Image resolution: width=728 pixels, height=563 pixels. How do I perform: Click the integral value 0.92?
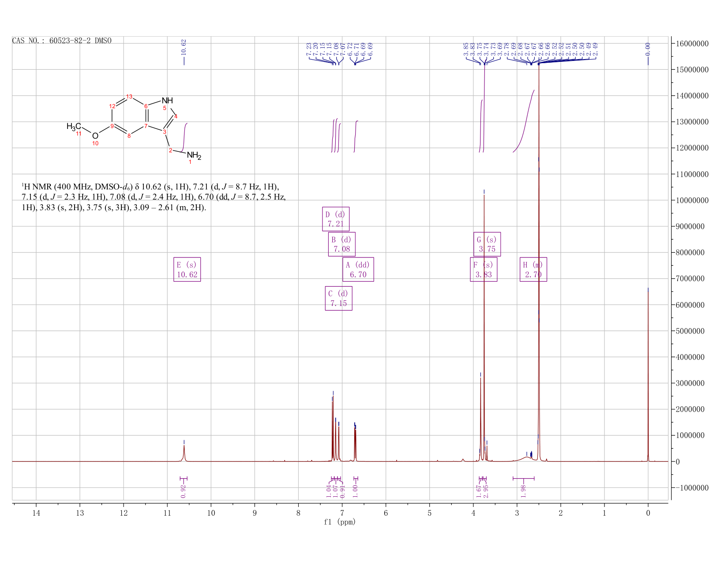184,491
